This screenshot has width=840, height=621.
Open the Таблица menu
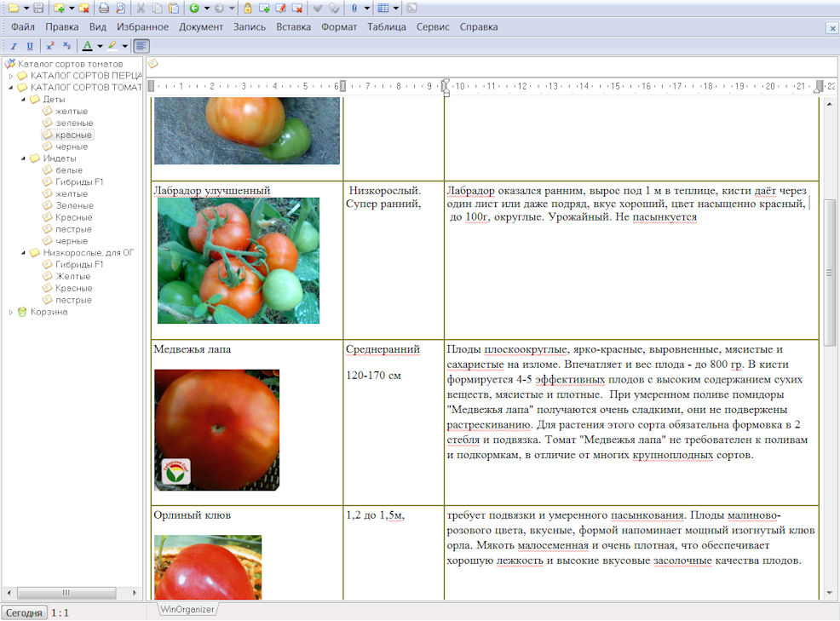pos(386,26)
